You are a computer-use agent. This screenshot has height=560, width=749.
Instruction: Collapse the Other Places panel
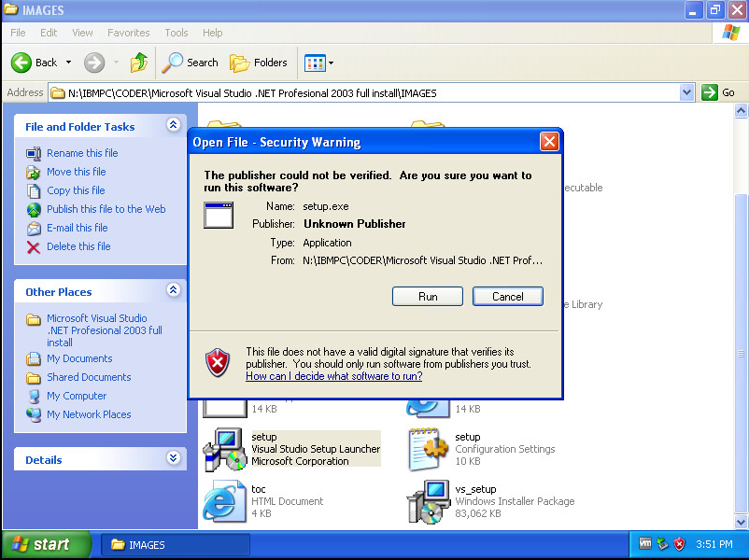click(x=173, y=289)
